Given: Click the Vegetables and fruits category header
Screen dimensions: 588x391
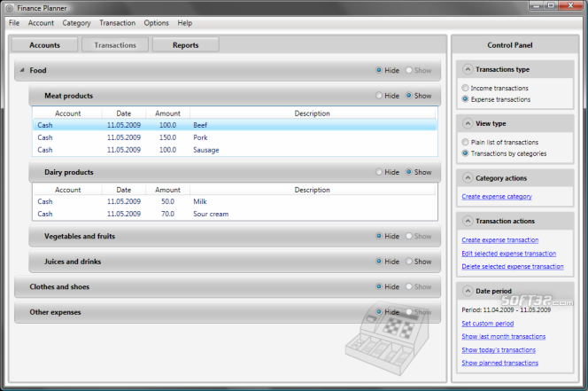Looking at the screenshot, I should click(x=235, y=236).
